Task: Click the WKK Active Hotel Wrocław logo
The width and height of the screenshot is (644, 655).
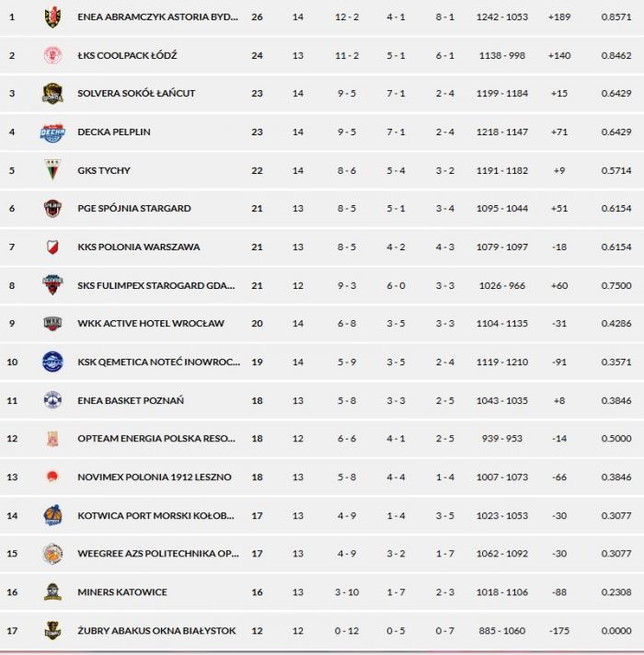Action: [52, 324]
